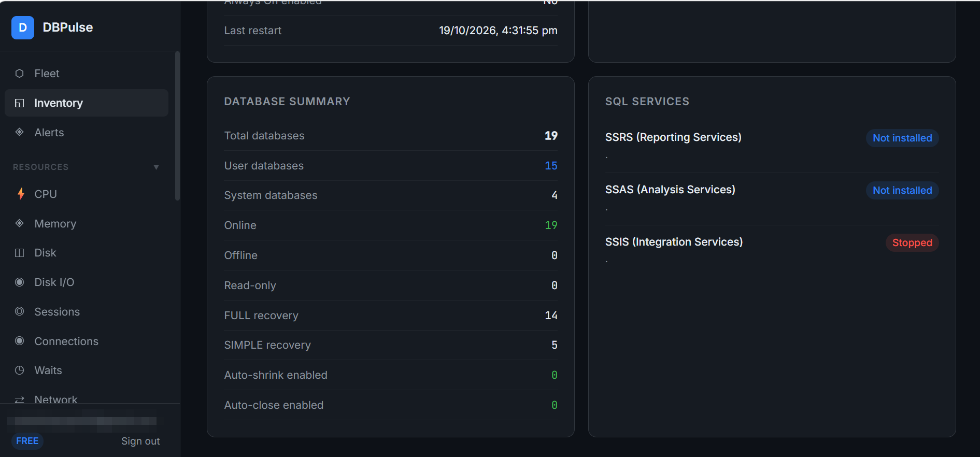The image size is (980, 457).
Task: Open the Disk resource view
Action: [87, 253]
